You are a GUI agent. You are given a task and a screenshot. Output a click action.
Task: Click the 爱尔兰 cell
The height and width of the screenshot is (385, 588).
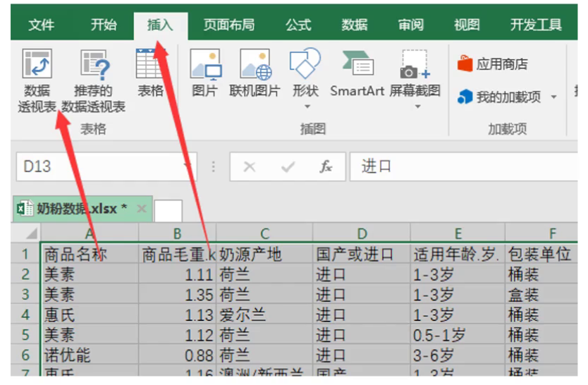(265, 314)
